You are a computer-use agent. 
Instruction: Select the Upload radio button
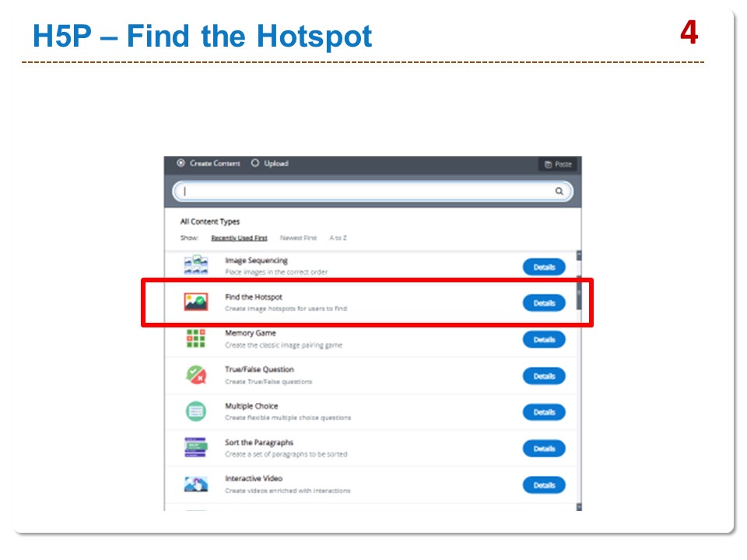(x=255, y=163)
